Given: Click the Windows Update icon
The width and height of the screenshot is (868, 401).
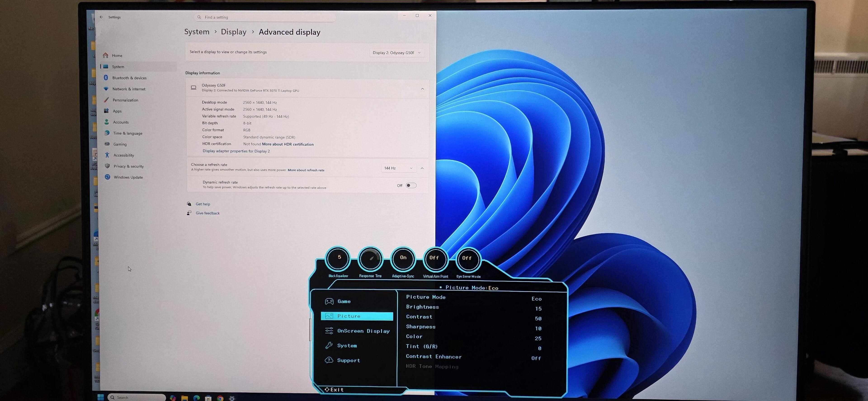Looking at the screenshot, I should [x=108, y=177].
